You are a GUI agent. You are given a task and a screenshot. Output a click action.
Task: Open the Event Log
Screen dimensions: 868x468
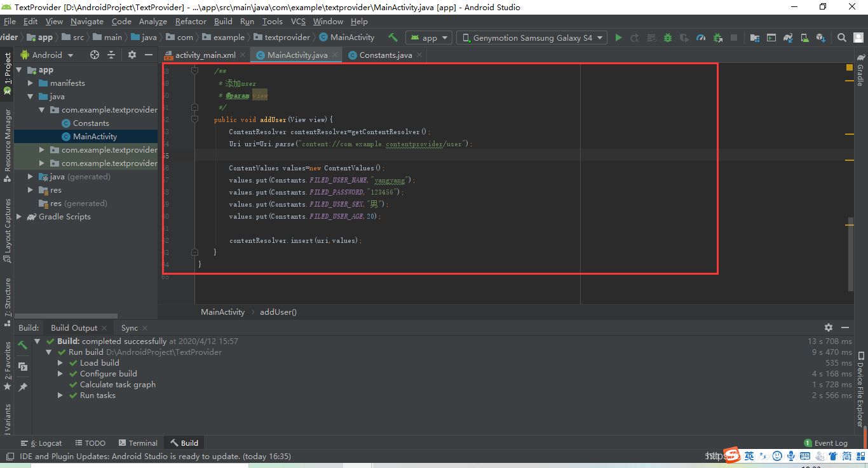(825, 443)
